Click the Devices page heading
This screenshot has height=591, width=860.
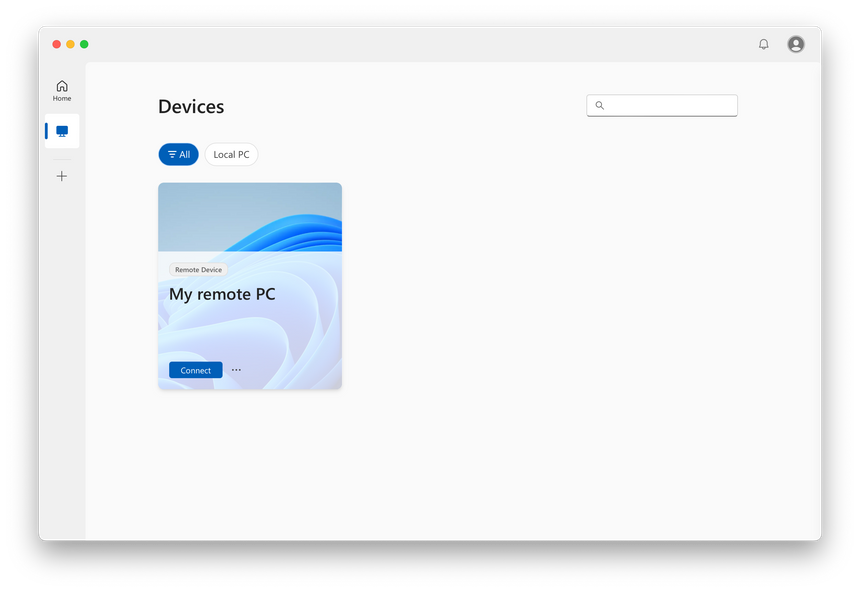(190, 106)
